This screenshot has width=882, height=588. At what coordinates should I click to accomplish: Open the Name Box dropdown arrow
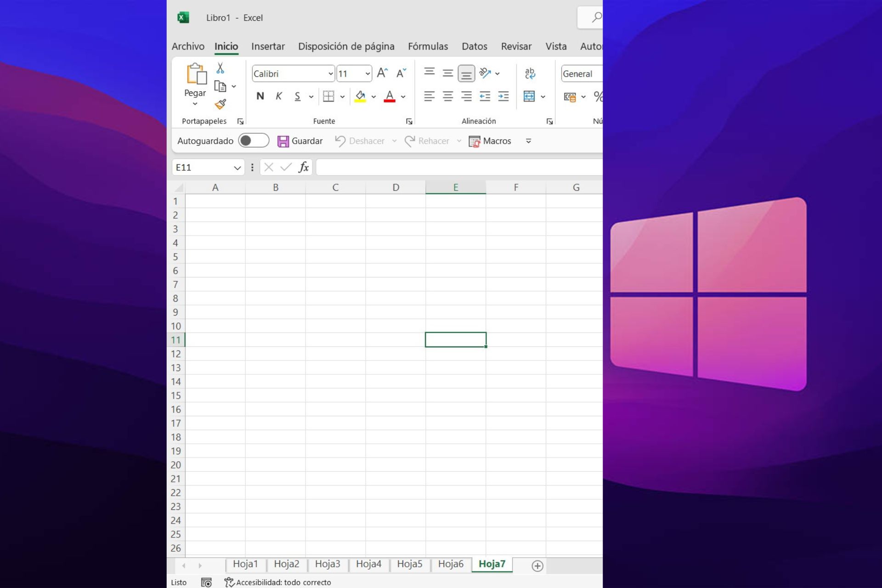tap(237, 168)
